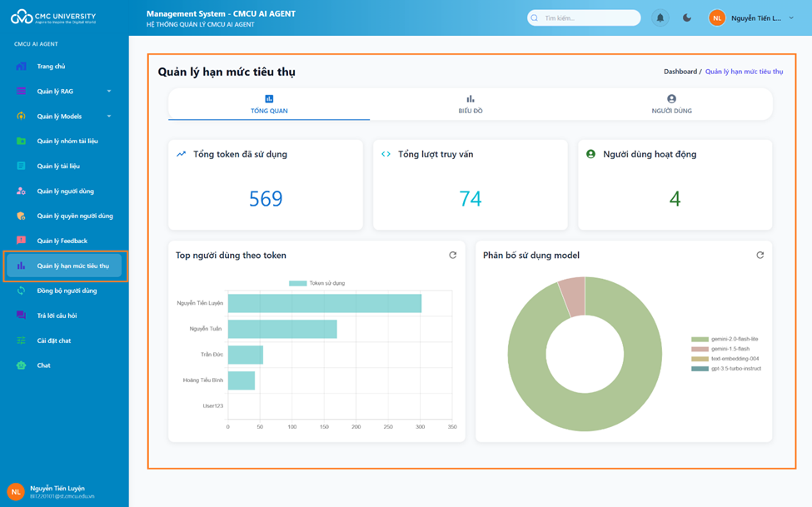Refresh the Top người dùng theo token chart

tap(453, 256)
